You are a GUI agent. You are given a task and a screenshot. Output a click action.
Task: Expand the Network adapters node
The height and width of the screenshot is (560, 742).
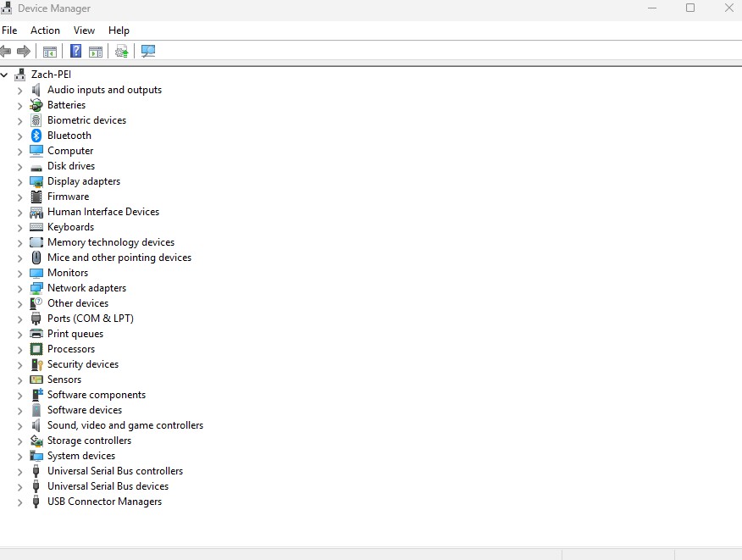click(19, 288)
